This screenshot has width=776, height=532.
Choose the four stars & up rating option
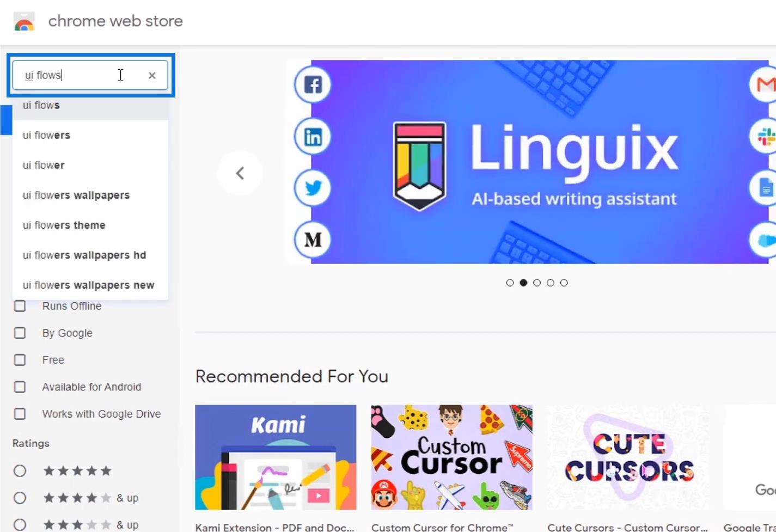(20, 498)
